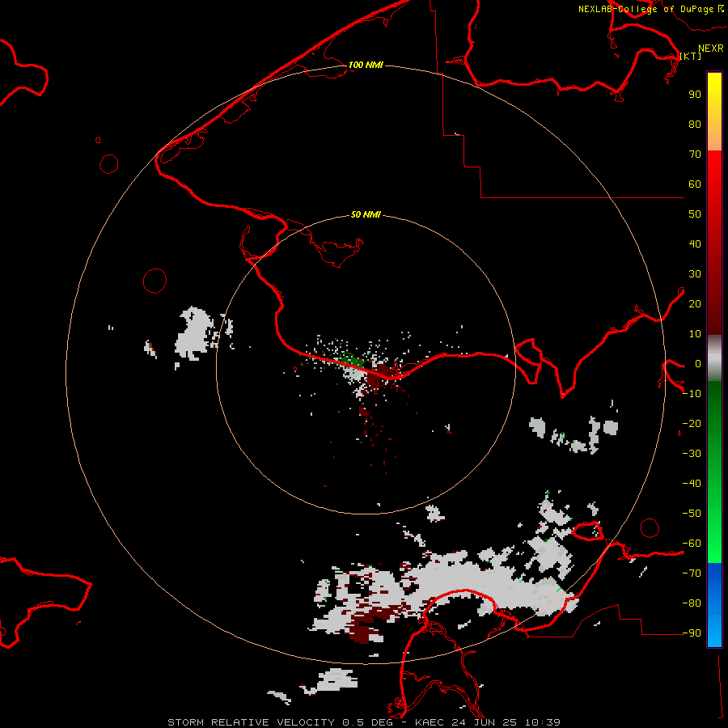Click the 0 value on the velocity scale
The width and height of the screenshot is (728, 728).
[698, 363]
